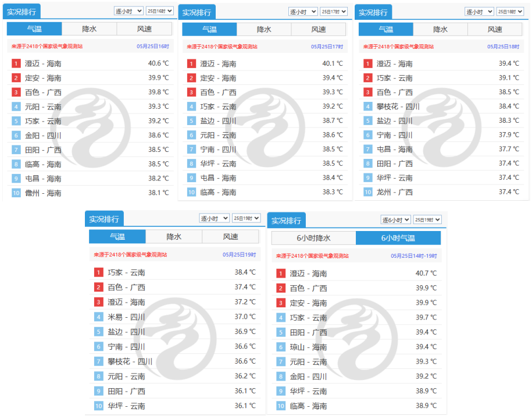This screenshot has height=419, width=532.
Task: Select 降水 tab in the 05月25日16时 panel
Action: 89,29
